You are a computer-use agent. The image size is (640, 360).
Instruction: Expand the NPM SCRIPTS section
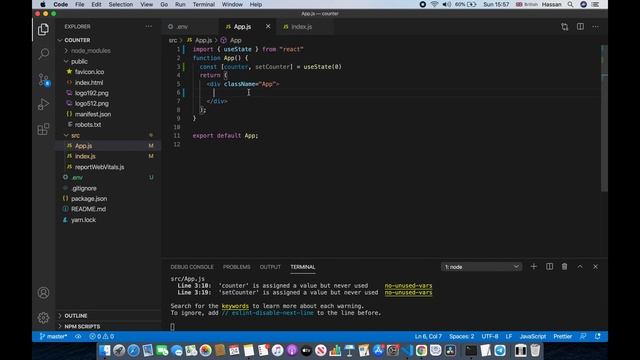pos(82,327)
